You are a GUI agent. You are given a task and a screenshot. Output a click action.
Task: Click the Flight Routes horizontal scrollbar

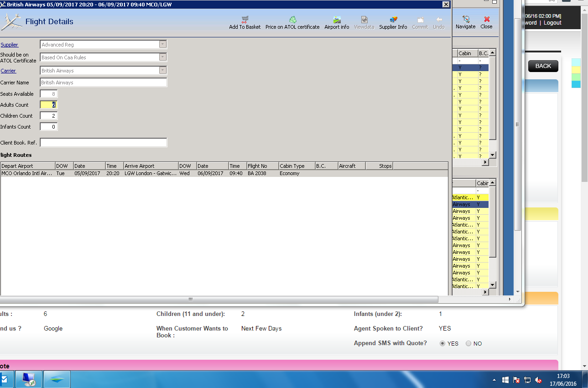click(x=219, y=300)
